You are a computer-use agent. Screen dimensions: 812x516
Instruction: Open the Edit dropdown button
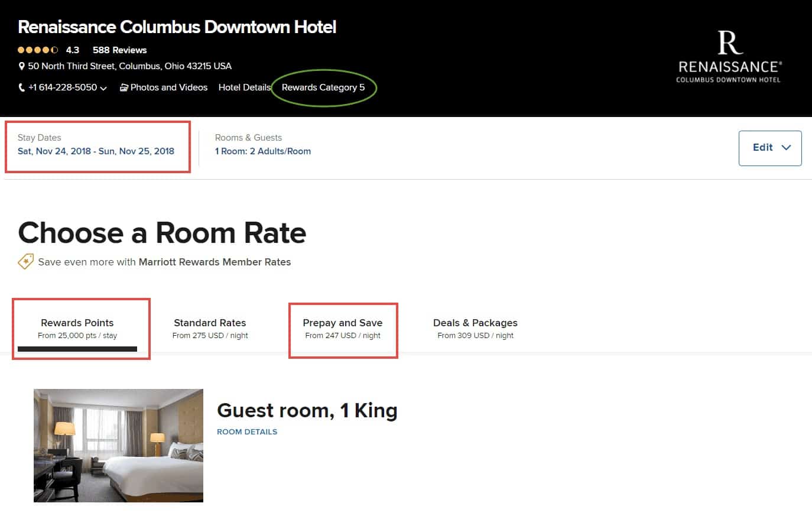click(769, 148)
